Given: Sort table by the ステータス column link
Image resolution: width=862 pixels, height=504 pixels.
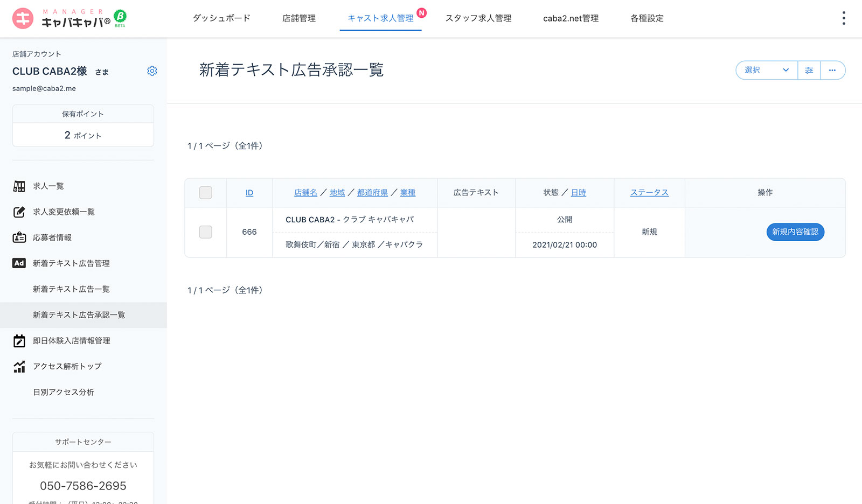Looking at the screenshot, I should [x=649, y=193].
